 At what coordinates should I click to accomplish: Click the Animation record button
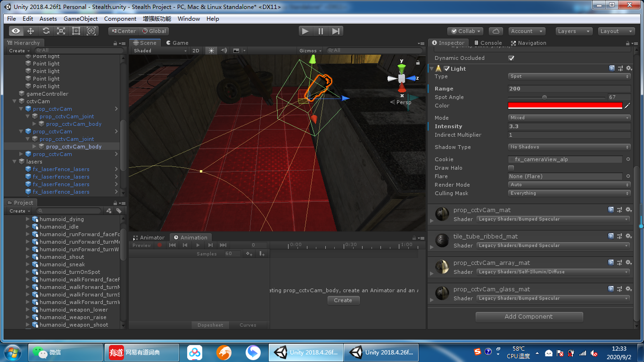click(x=159, y=245)
